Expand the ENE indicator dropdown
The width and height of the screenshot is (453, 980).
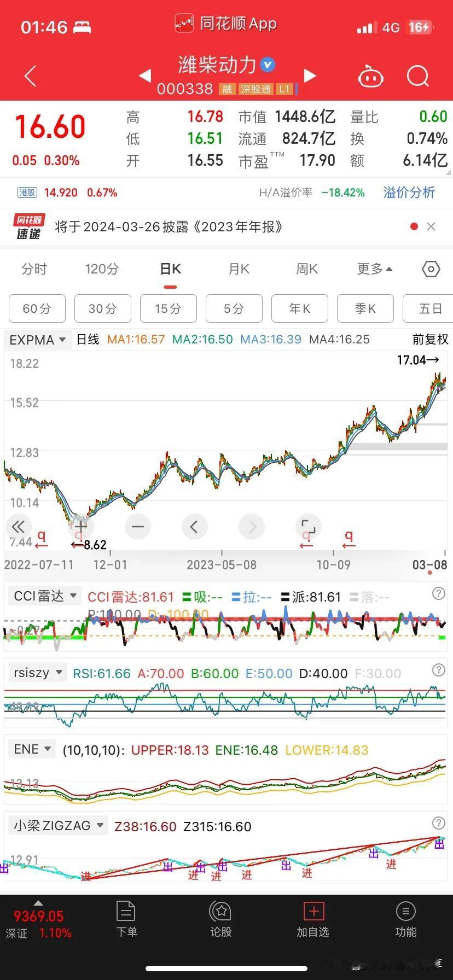tap(32, 749)
